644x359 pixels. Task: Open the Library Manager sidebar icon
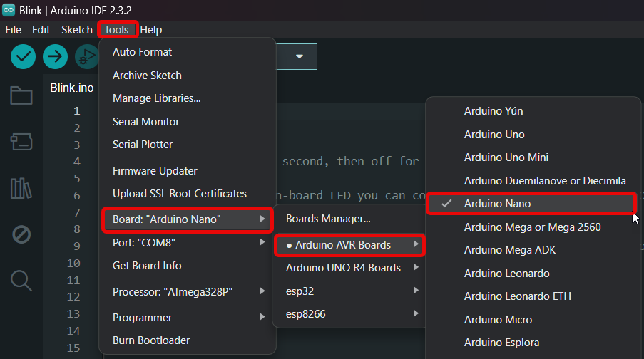(21, 188)
